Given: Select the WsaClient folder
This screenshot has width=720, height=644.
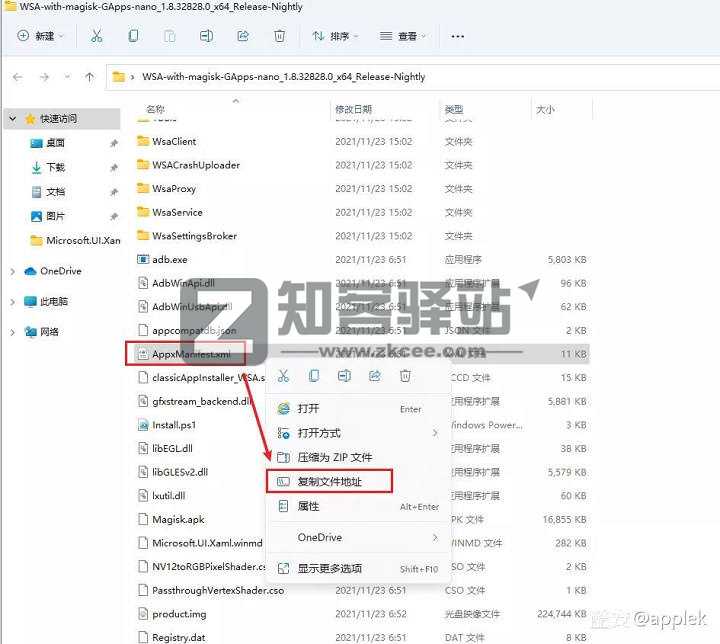Looking at the screenshot, I should coord(174,141).
